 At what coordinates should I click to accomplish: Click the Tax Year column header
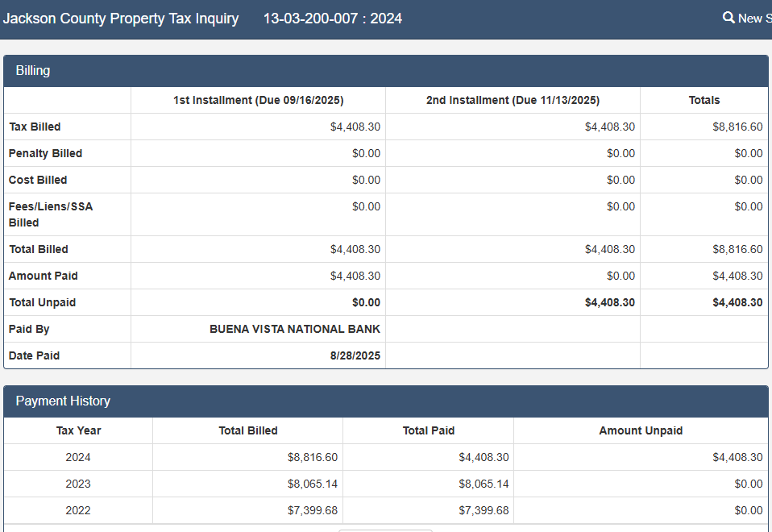click(x=78, y=430)
